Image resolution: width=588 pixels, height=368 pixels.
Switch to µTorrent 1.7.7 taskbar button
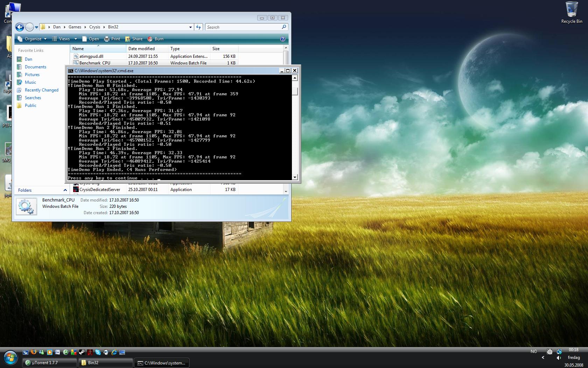pyautogui.click(x=50, y=363)
